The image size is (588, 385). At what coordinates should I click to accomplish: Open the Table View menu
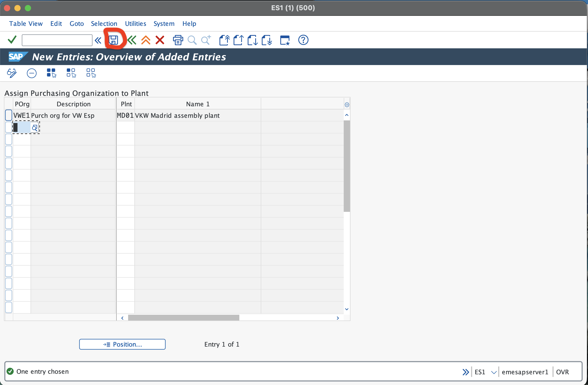point(26,24)
